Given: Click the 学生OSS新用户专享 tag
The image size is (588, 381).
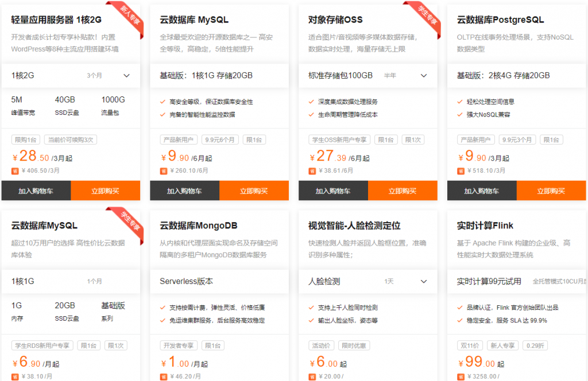Looking at the screenshot, I should click(x=339, y=140).
